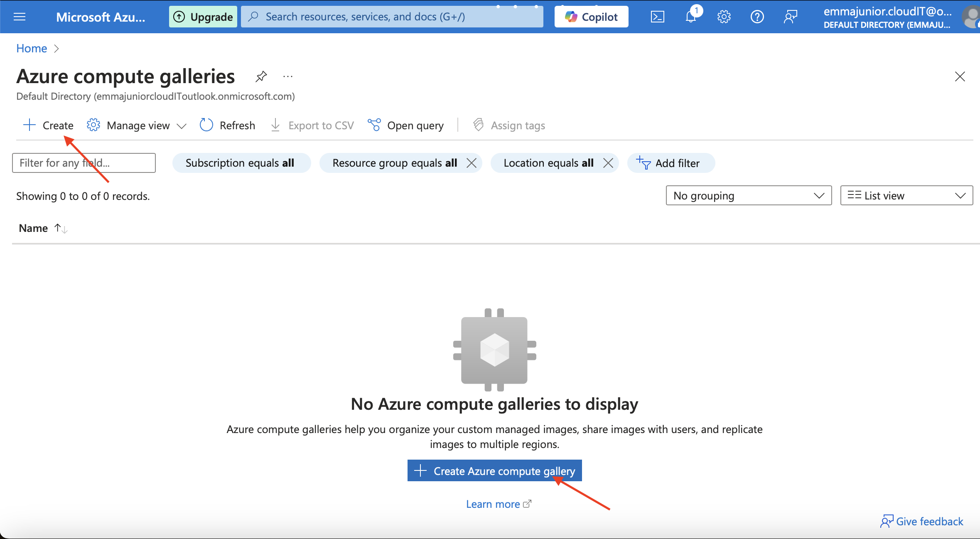Launch Cloud Shell terminal icon
The height and width of the screenshot is (539, 980).
coord(657,17)
